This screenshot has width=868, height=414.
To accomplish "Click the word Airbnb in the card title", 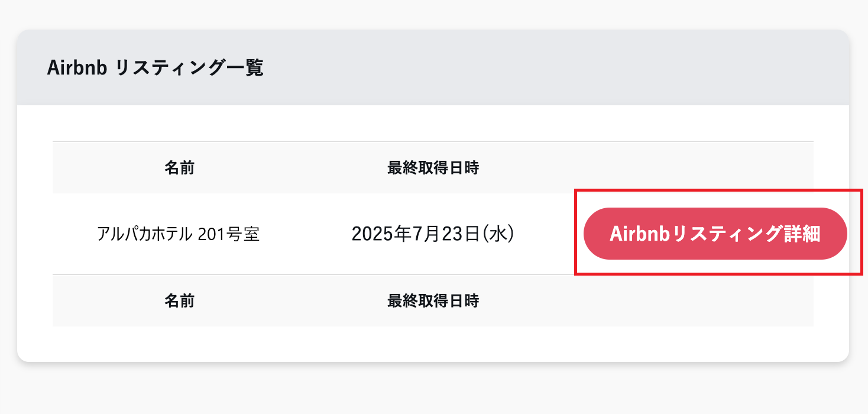I will pos(76,68).
